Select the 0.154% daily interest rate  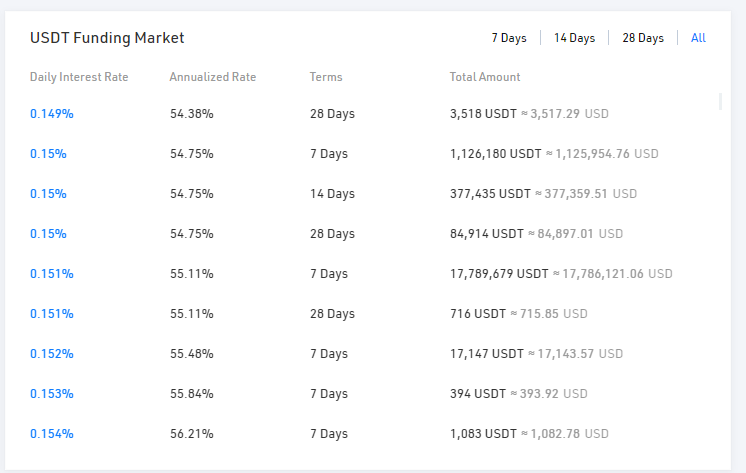click(52, 434)
